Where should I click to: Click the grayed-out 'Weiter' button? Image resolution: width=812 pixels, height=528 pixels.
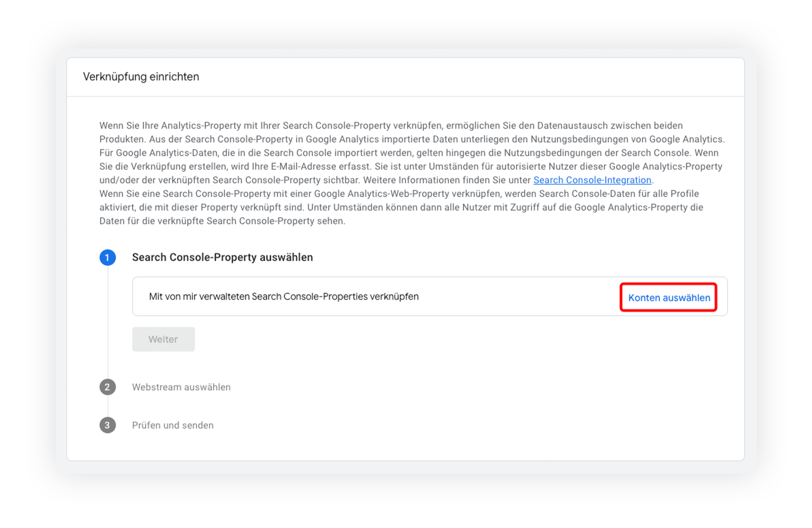tap(163, 339)
